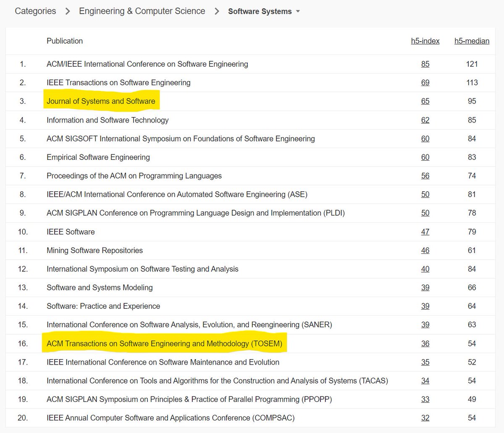
Task: Select the PLDI conference publication title
Action: (x=196, y=213)
